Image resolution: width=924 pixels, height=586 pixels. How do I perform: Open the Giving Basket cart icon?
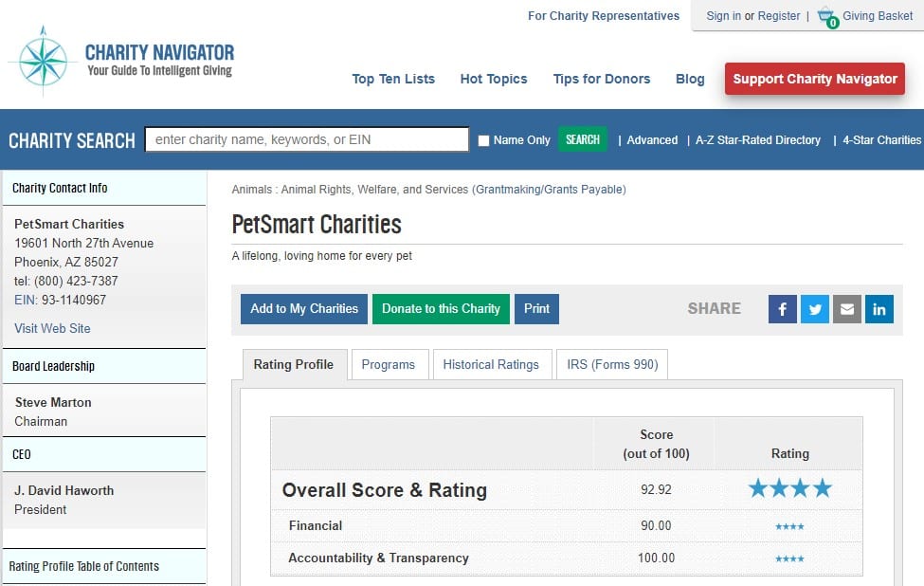pos(828,17)
